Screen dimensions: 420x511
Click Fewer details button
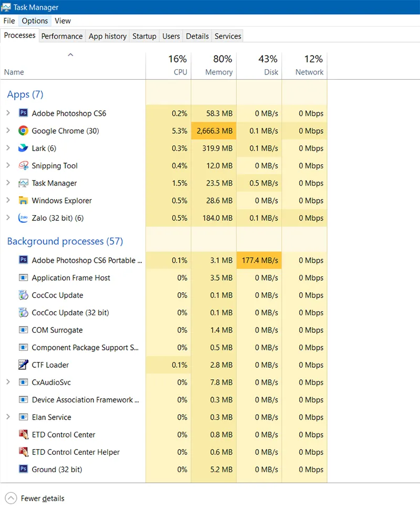[x=35, y=498]
